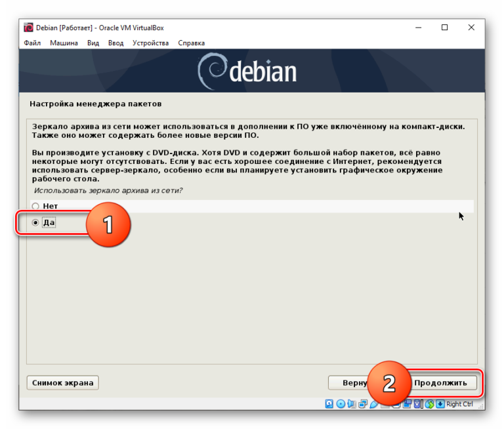Click the network adapter status icon
504x429 pixels.
pyautogui.click(x=362, y=403)
